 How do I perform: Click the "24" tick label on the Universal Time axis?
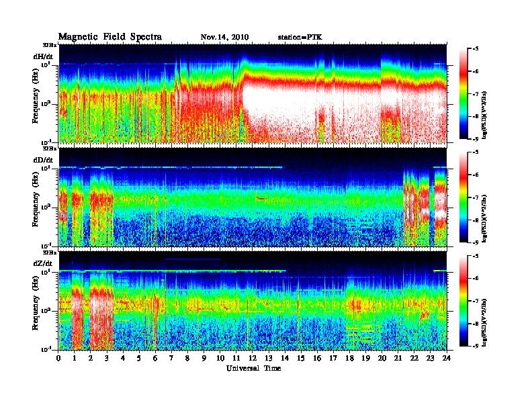coord(447,359)
